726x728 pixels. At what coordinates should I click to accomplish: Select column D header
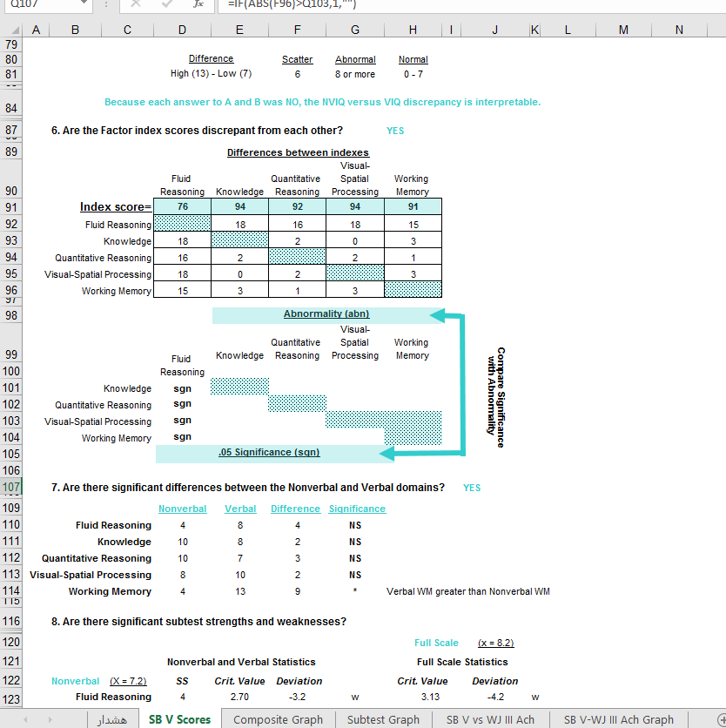[181, 30]
